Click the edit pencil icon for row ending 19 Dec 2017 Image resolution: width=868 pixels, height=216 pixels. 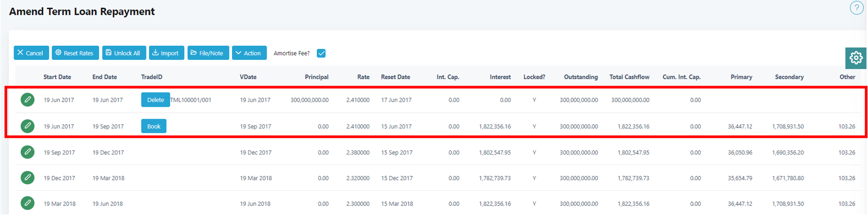point(28,152)
